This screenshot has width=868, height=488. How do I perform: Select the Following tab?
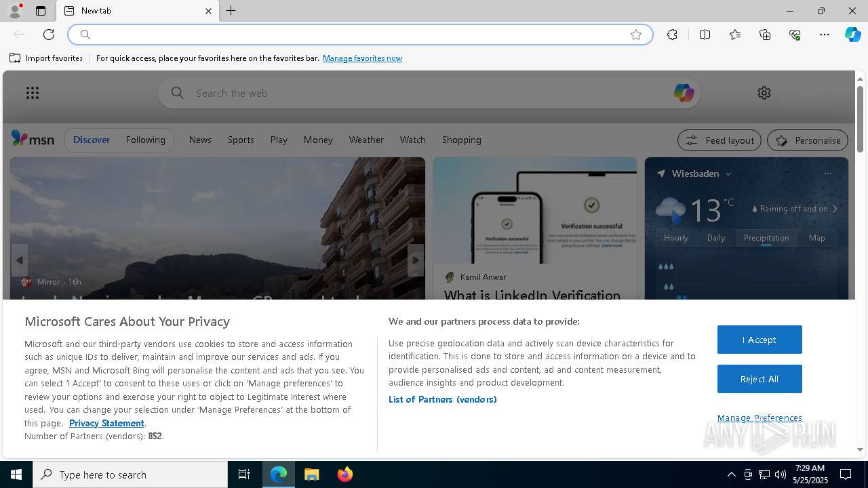145,140
